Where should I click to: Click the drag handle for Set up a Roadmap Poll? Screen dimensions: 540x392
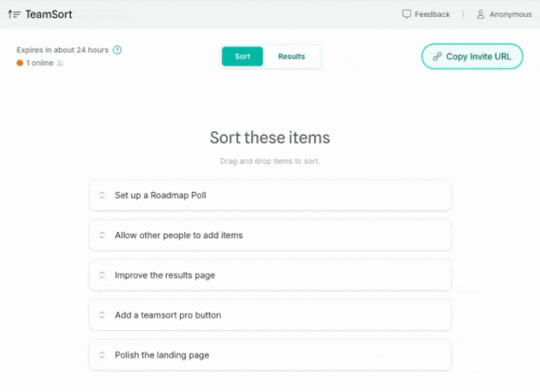(102, 195)
